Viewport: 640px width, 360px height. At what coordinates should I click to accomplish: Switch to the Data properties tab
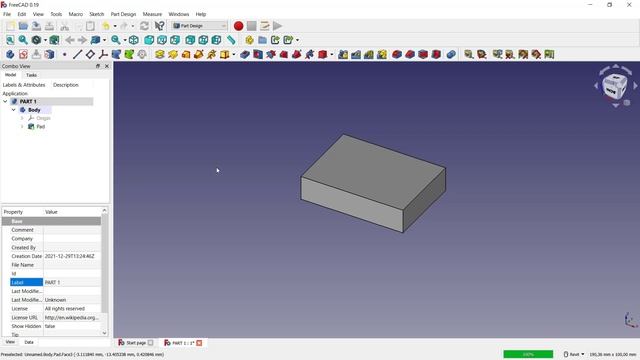(29, 342)
